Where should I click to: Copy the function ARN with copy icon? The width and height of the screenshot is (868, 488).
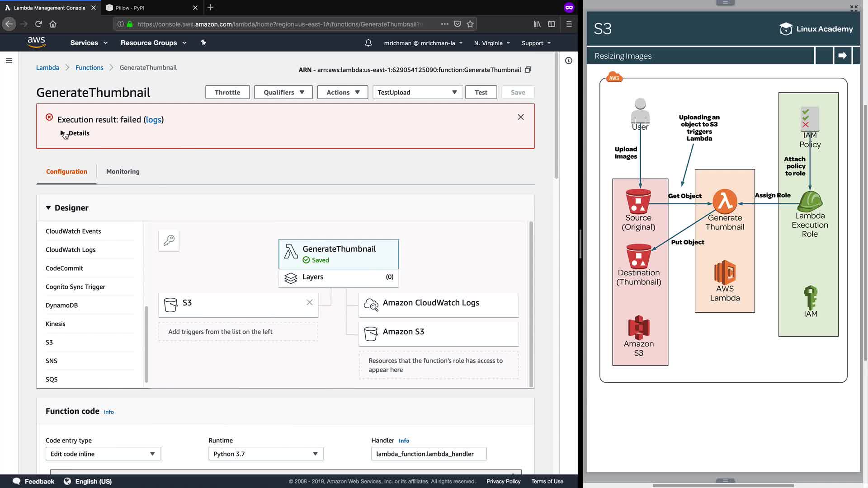[x=528, y=70]
